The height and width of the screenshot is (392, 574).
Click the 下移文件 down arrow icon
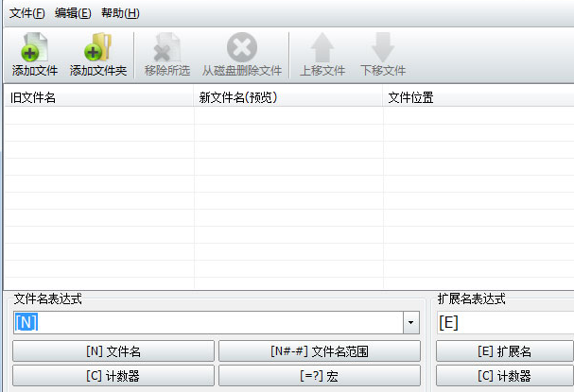point(383,47)
